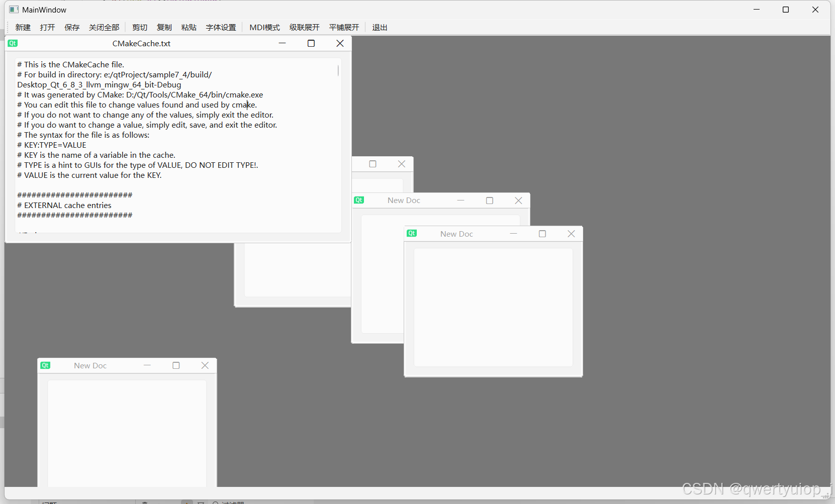835x504 pixels.
Task: Open a file using the 打开 toolbar item
Action: 47,28
